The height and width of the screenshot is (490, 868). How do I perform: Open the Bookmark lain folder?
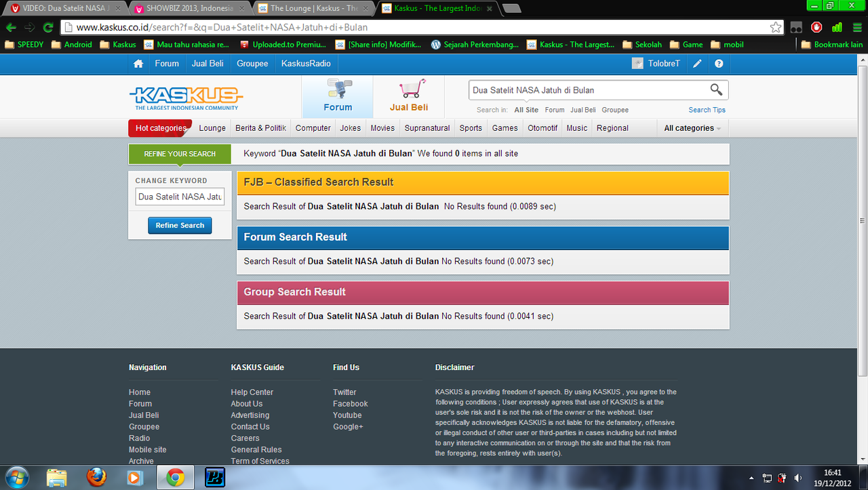(x=832, y=45)
